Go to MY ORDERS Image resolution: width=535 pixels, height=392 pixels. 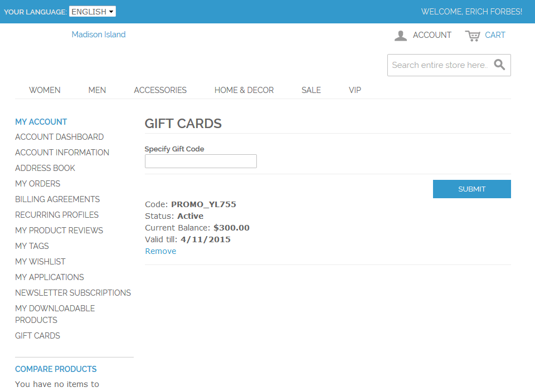tap(37, 183)
